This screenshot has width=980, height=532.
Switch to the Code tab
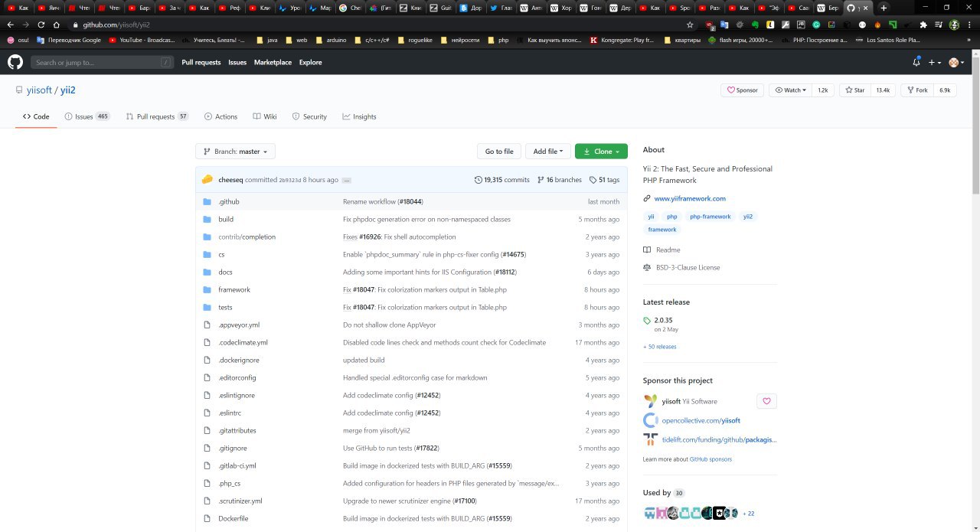tap(36, 116)
